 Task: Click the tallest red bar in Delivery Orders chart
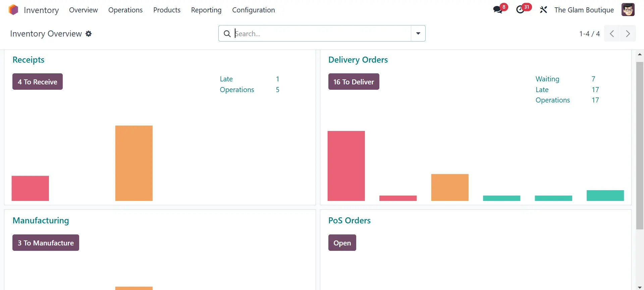tap(346, 166)
